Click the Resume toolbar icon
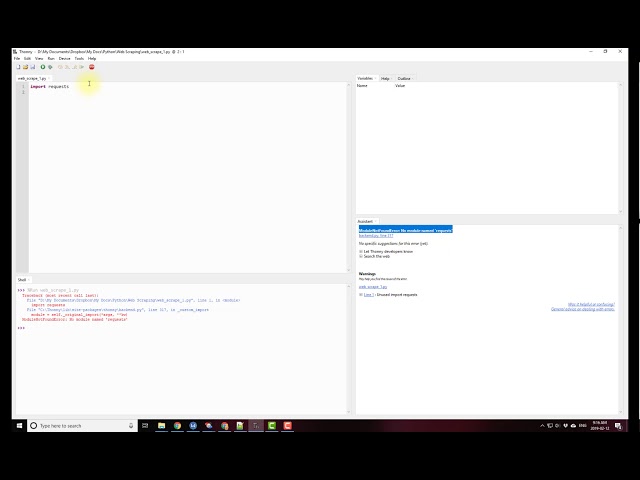The height and width of the screenshot is (480, 640). pos(82,67)
